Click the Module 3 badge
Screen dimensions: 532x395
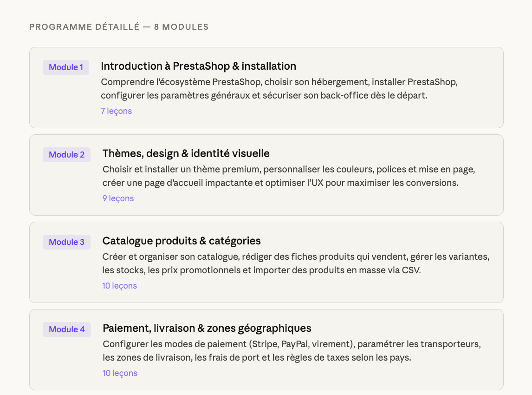click(67, 242)
